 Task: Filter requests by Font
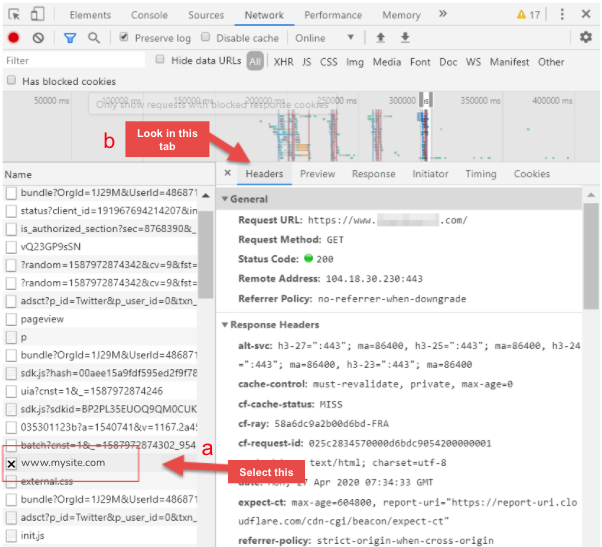point(420,62)
